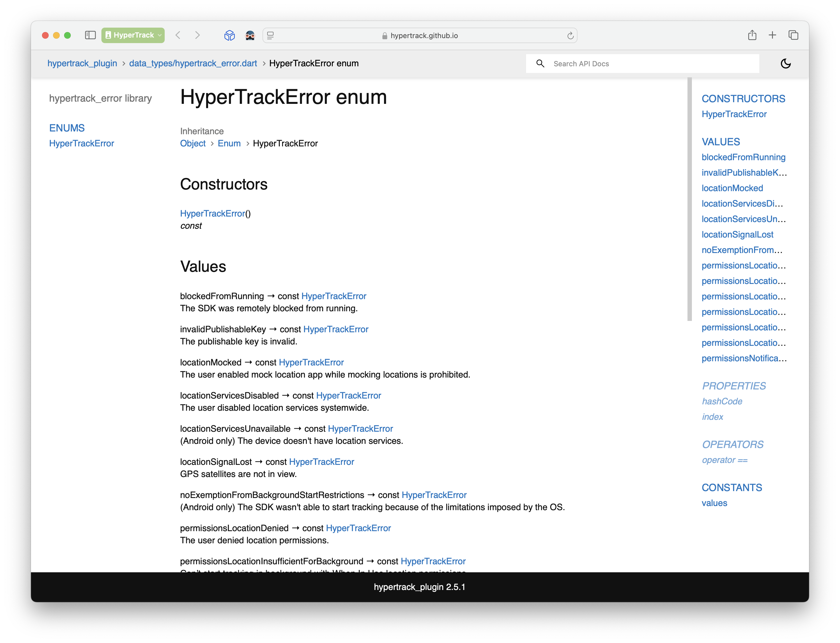Open the hashCode property link
The height and width of the screenshot is (643, 840).
[x=722, y=402]
